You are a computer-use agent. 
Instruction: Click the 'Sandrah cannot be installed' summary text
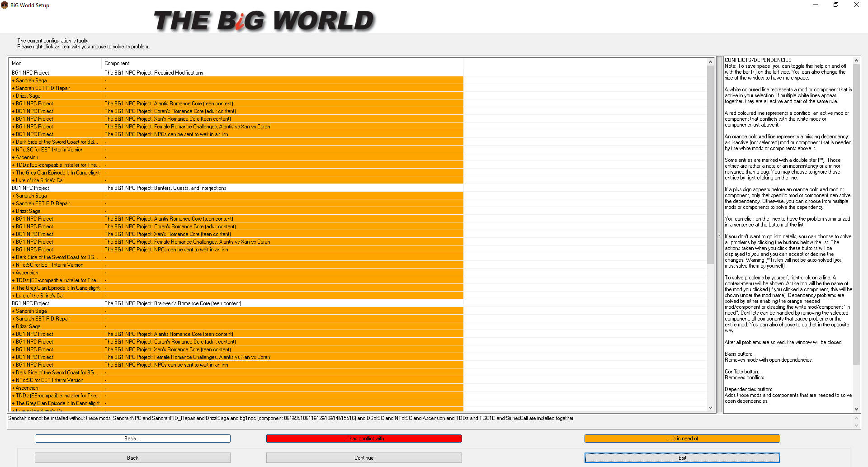[291, 419]
